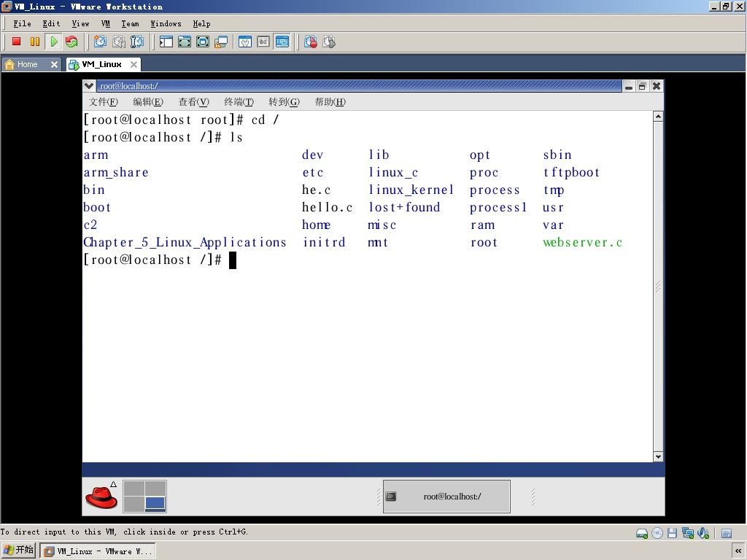Click the tftpboot directory name
This screenshot has width=747, height=560.
(571, 172)
